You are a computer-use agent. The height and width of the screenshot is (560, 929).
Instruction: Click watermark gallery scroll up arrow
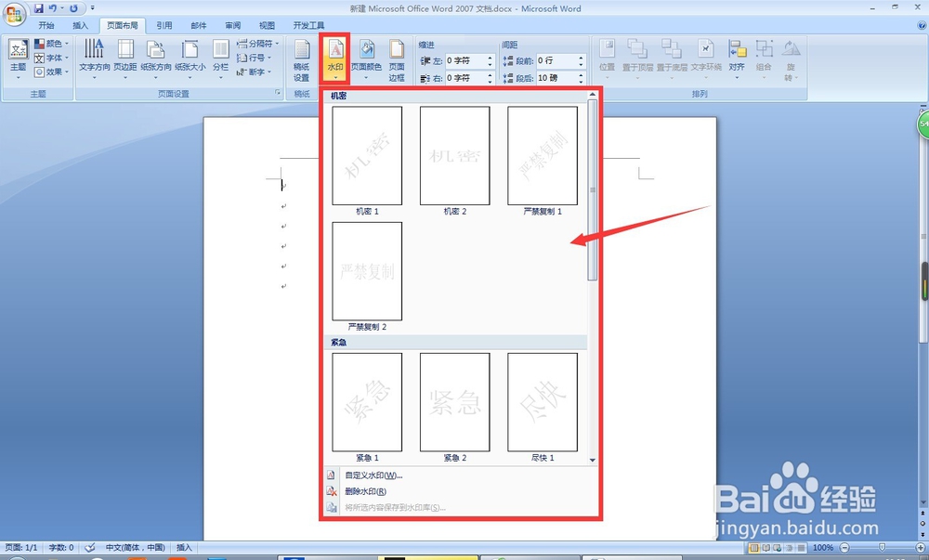click(x=593, y=95)
